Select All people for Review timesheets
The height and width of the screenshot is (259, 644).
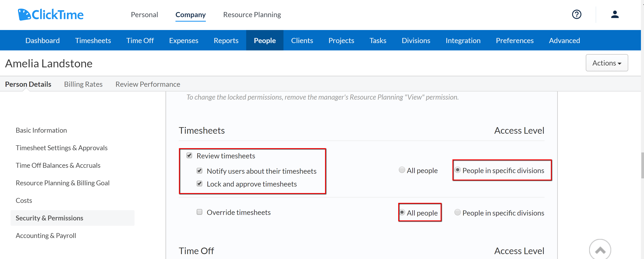click(402, 170)
